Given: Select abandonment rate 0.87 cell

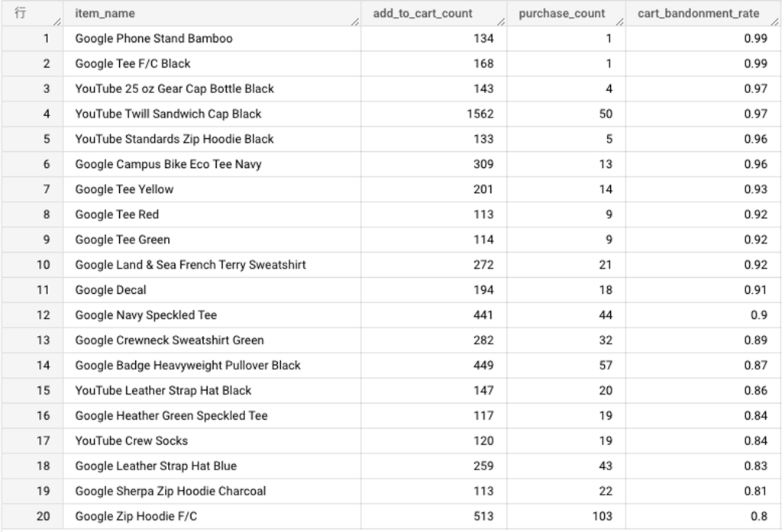Looking at the screenshot, I should [703, 366].
